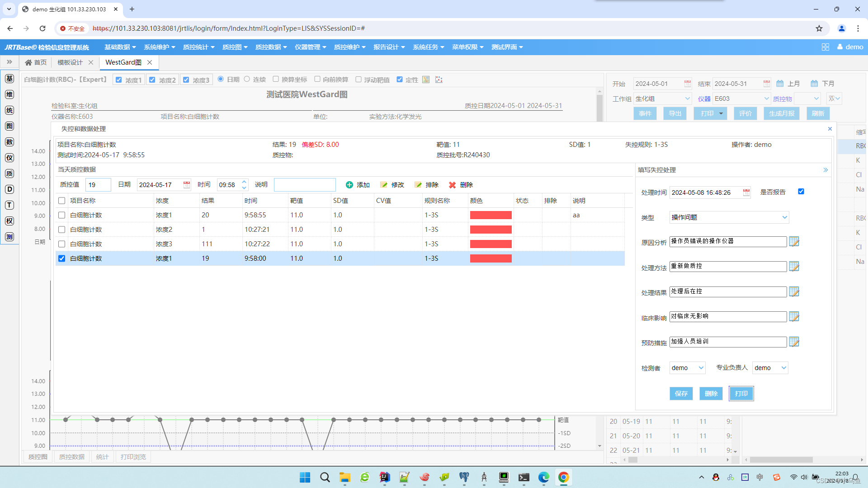Click the sidebar 图 icon
The image size is (868, 488).
9,126
